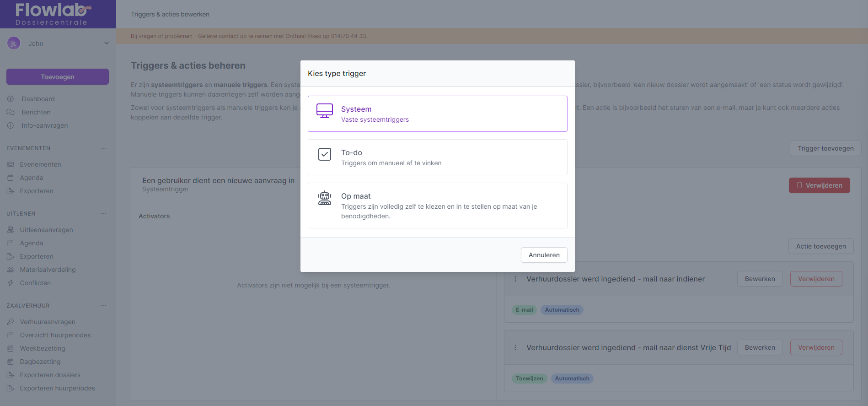Open the Uitlenen section options menu
The image size is (868, 406).
coord(103,214)
